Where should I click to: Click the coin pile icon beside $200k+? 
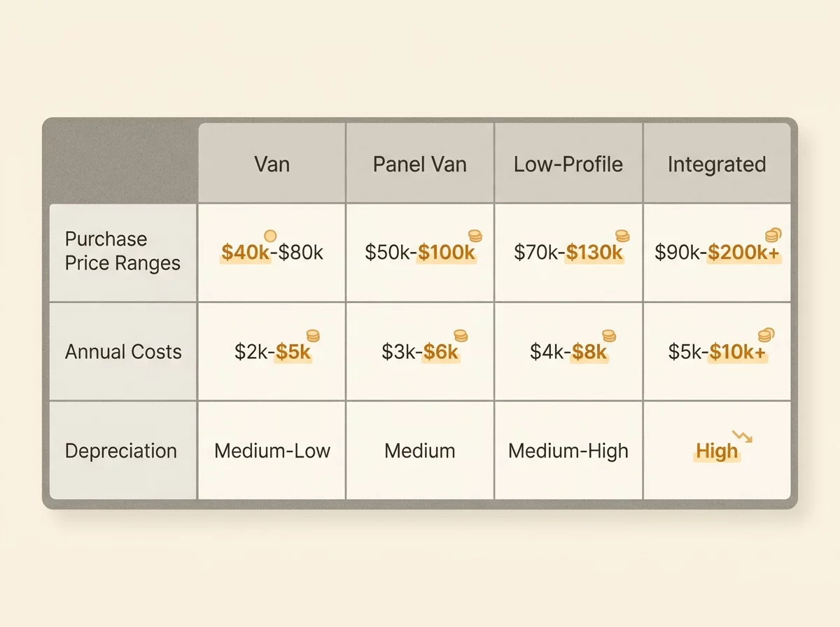773,235
